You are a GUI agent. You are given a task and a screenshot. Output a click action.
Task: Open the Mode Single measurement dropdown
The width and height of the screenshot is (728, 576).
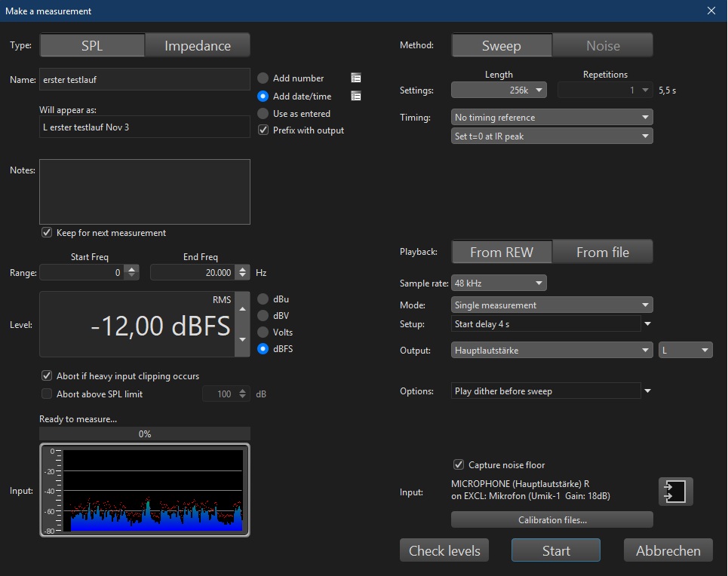pyautogui.click(x=552, y=305)
